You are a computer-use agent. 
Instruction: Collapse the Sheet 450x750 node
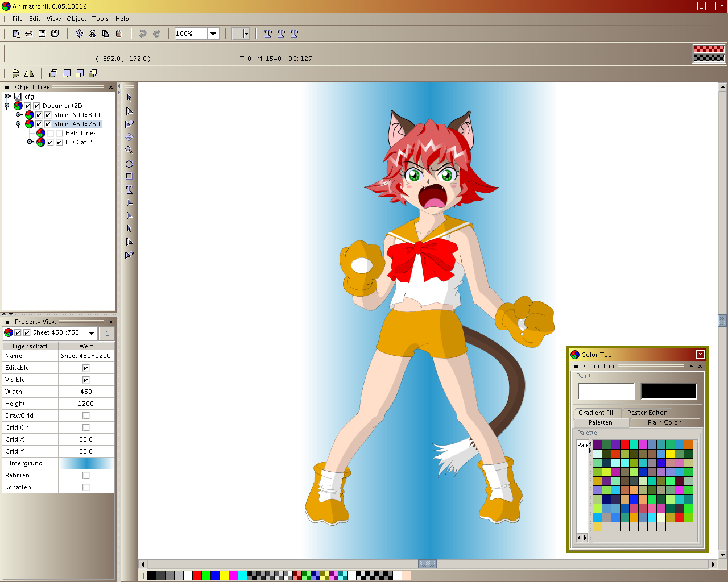(x=18, y=124)
